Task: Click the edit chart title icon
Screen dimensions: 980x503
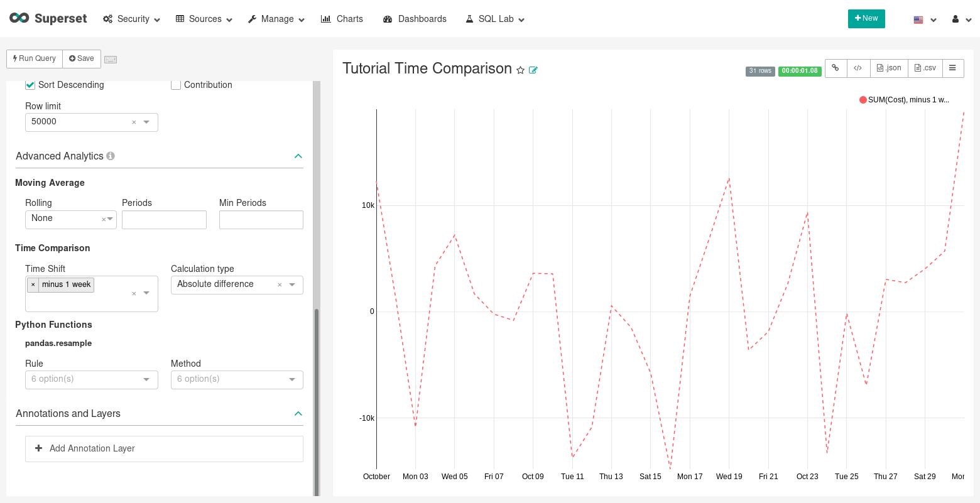Action: 533,70
